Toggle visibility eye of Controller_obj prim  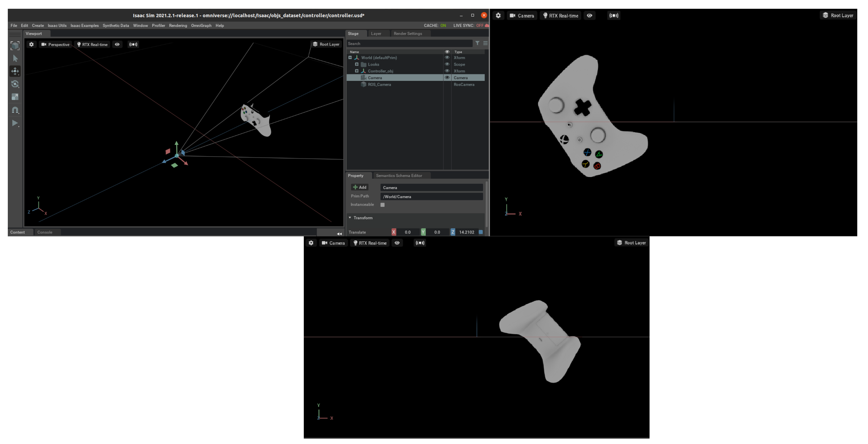click(447, 71)
